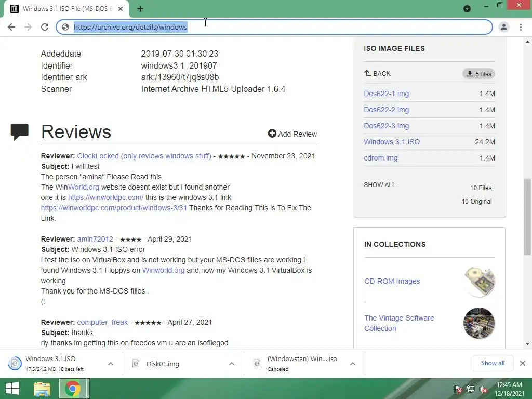Click the muted volume tray icon

pos(483,389)
